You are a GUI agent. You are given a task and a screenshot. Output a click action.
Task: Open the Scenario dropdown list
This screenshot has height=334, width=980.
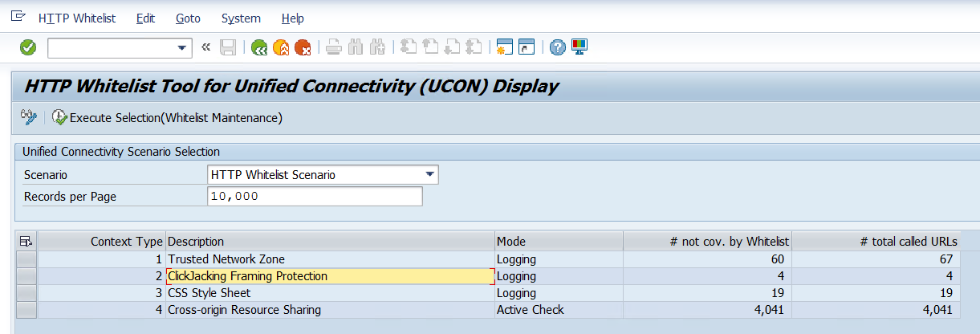coord(430,174)
